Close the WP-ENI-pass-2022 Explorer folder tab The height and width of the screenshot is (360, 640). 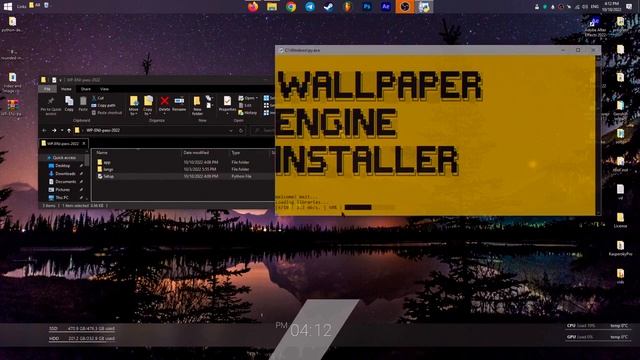pyautogui.click(x=84, y=144)
